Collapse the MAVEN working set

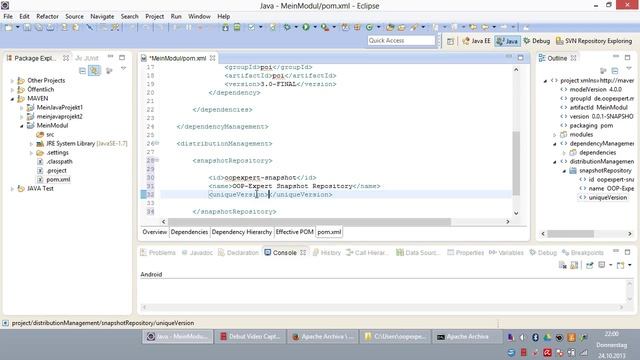[x=12, y=99]
